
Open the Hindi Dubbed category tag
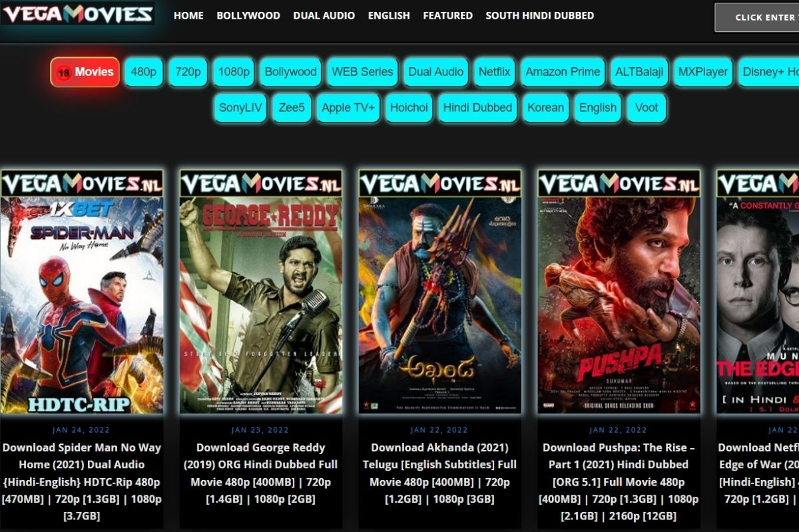point(477,107)
